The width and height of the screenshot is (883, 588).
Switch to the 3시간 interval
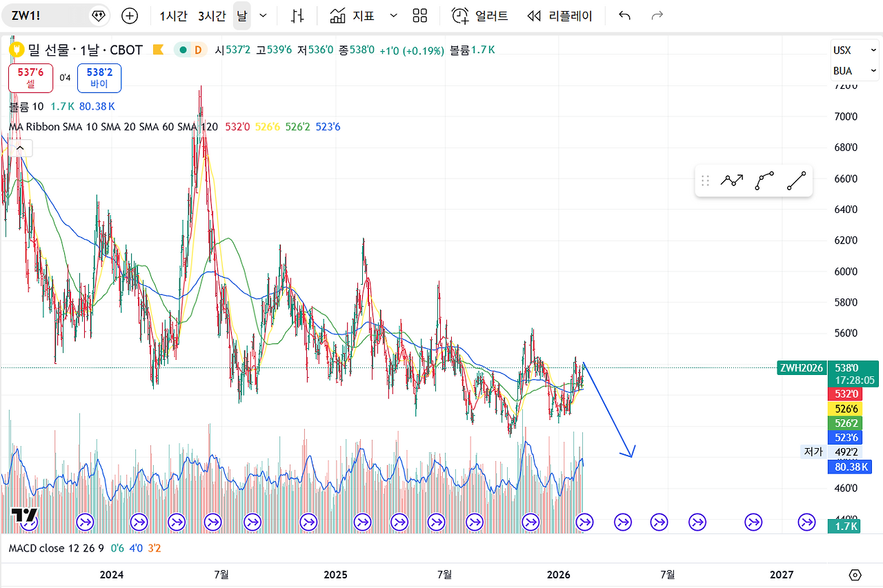211,16
